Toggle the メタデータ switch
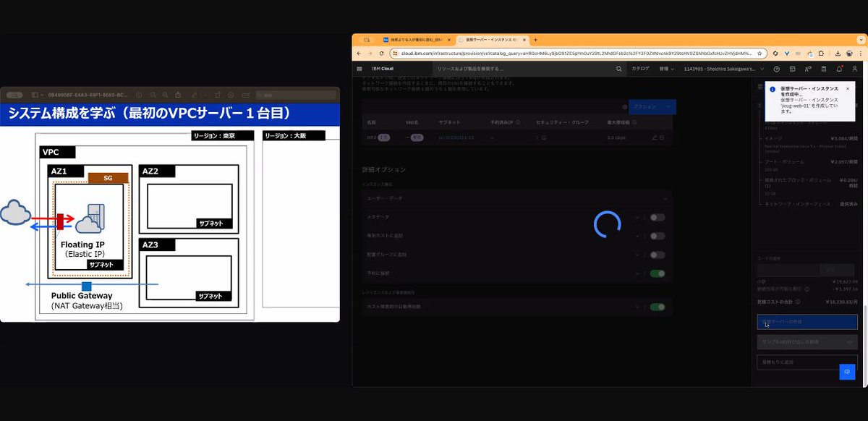 657,217
